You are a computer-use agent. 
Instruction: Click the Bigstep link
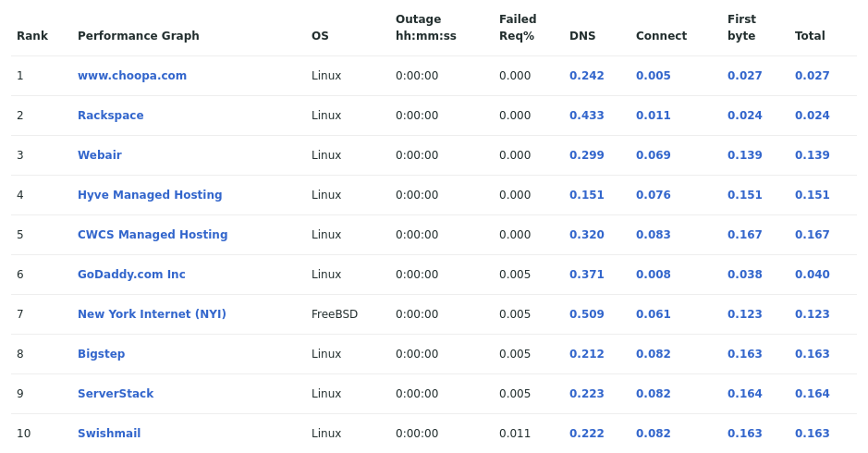pos(102,354)
